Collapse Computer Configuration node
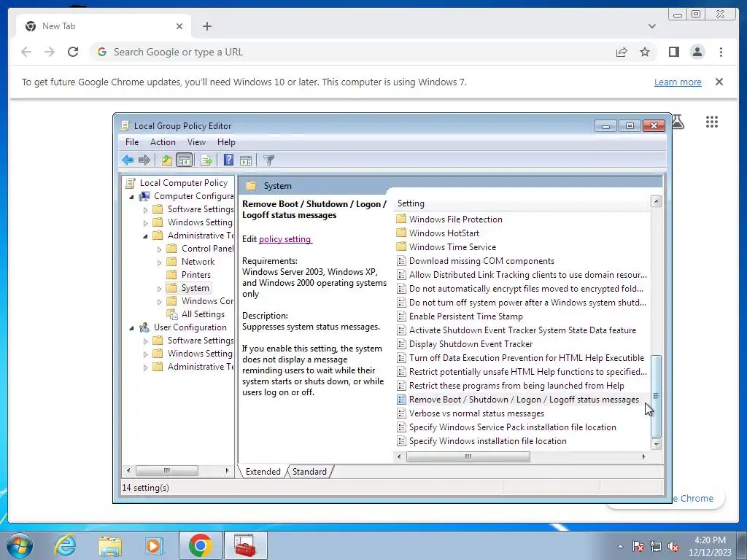Image resolution: width=747 pixels, height=560 pixels. [x=132, y=197]
